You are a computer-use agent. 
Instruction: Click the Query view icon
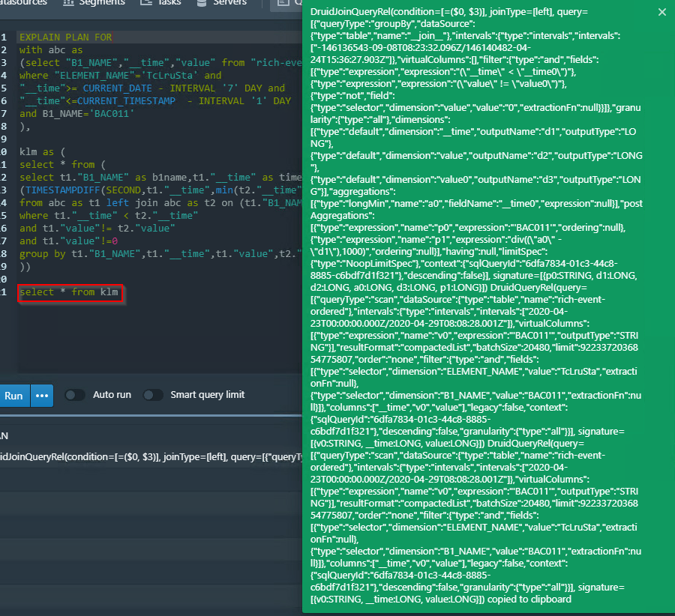(283, 2)
